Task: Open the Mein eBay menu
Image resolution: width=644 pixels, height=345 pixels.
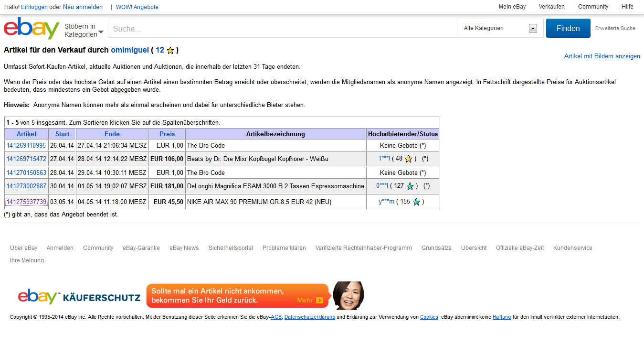Action: (x=512, y=7)
